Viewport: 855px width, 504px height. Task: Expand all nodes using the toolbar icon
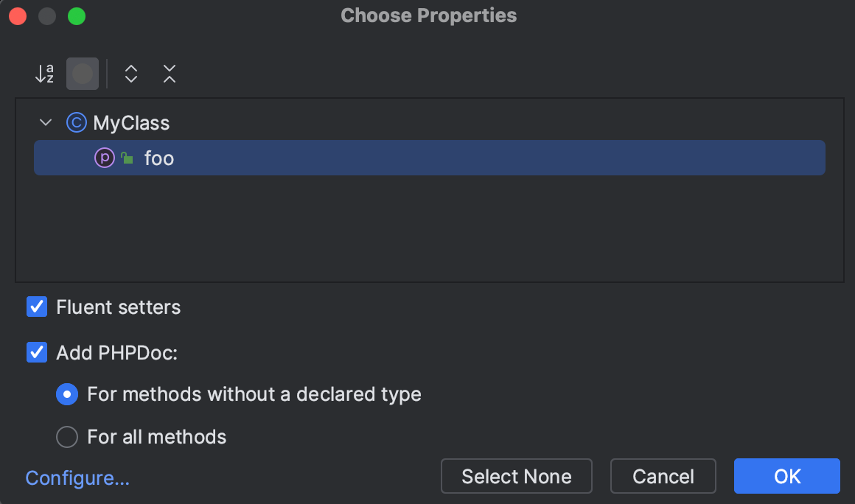click(x=130, y=74)
